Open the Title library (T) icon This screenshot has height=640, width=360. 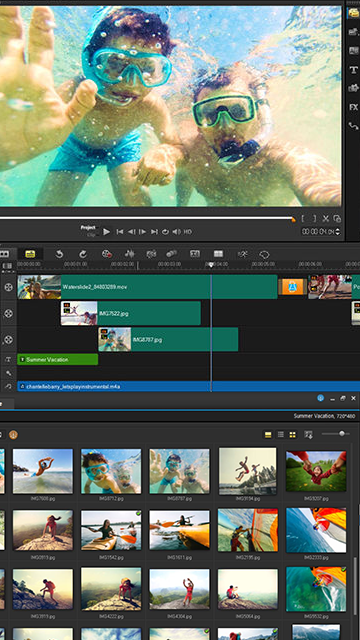click(353, 70)
